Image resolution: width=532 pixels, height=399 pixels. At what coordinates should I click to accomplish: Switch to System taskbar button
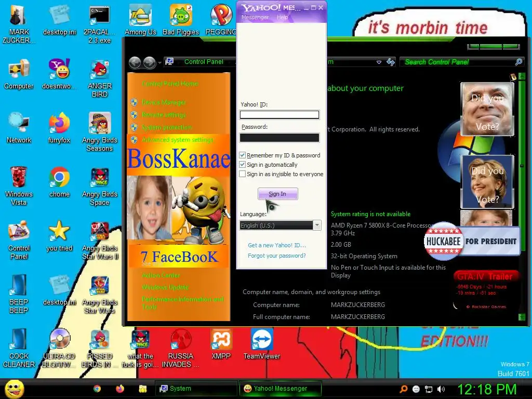tap(196, 389)
